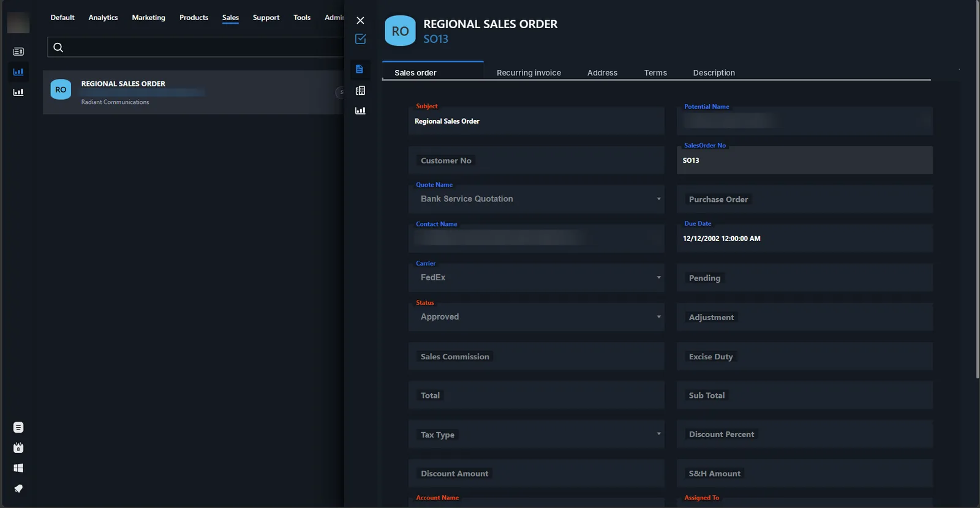Click the four-pane grid icon in left sidebar
Viewport: 980px width, 508px height.
point(18,468)
